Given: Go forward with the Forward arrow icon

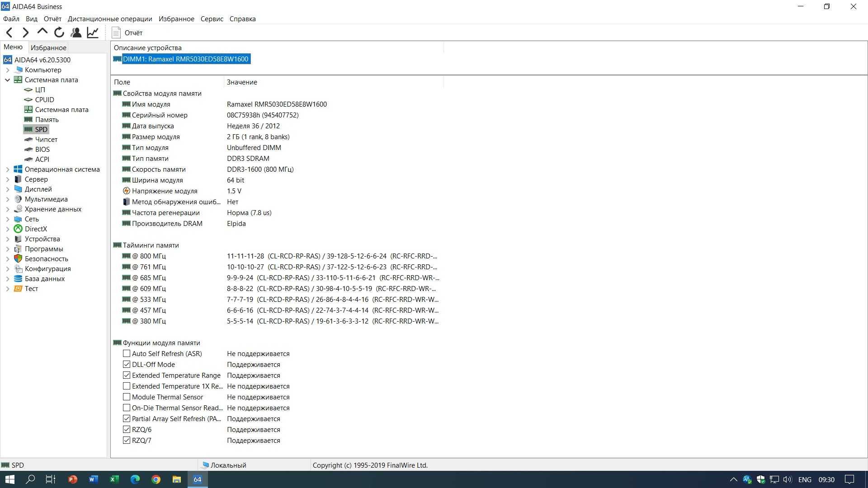Looking at the screenshot, I should pyautogui.click(x=26, y=33).
